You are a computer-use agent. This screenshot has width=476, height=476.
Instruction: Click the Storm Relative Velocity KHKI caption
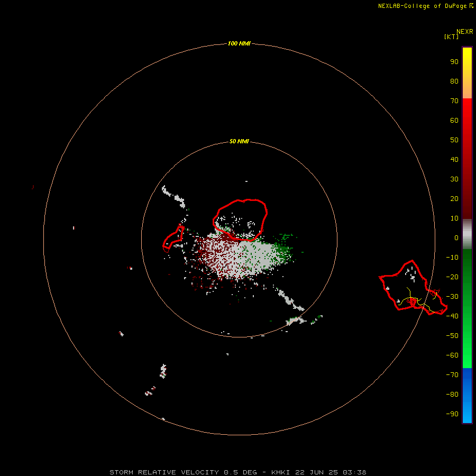[x=237, y=472]
